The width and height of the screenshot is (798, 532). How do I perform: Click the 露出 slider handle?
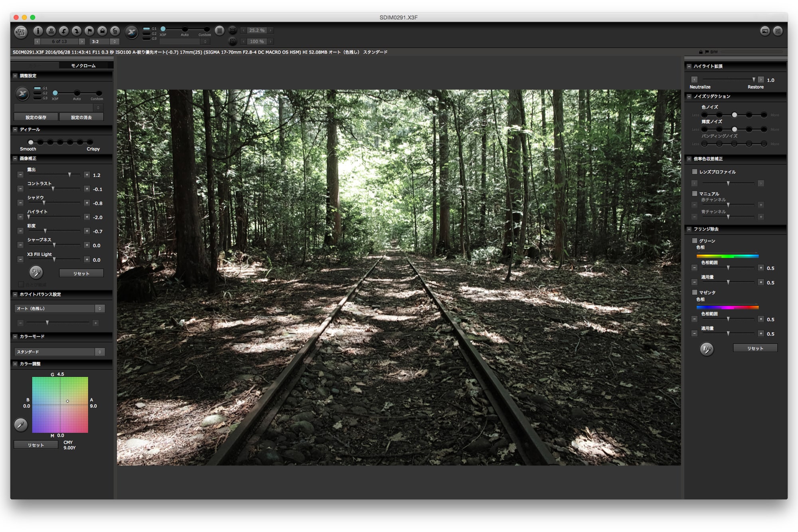coord(69,175)
